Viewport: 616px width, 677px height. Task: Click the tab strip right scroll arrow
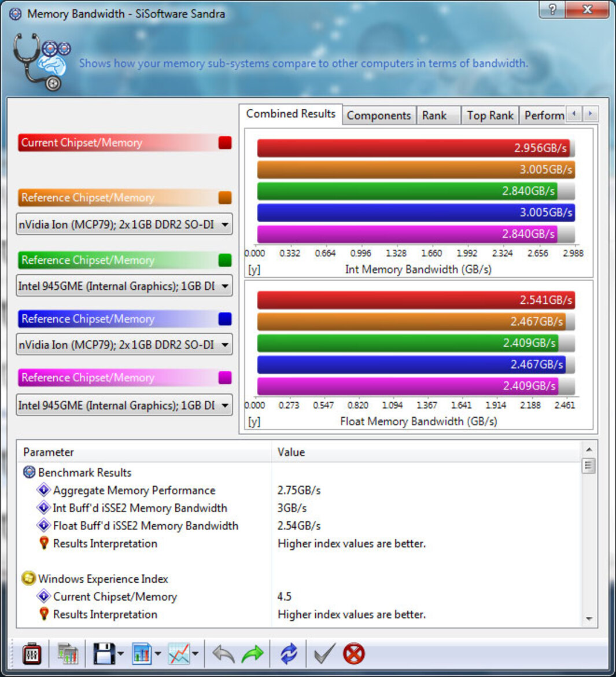590,113
